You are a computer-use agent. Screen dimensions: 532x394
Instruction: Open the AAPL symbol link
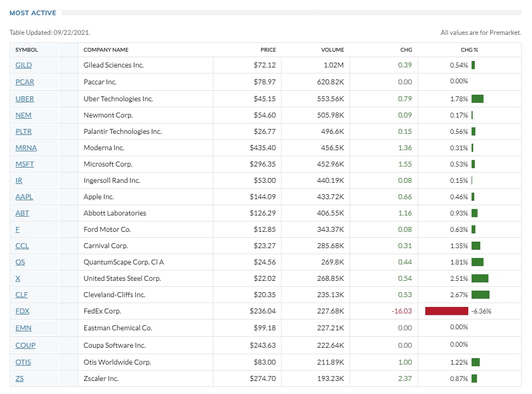coord(24,196)
